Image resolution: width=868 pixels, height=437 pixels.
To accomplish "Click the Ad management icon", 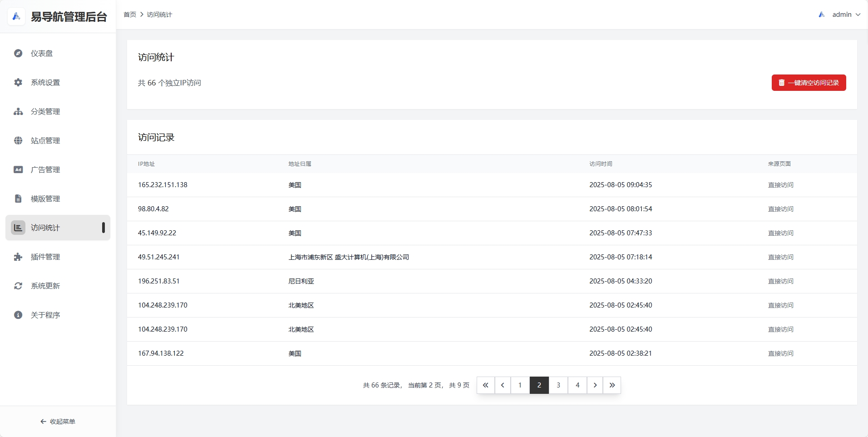I will [x=18, y=169].
